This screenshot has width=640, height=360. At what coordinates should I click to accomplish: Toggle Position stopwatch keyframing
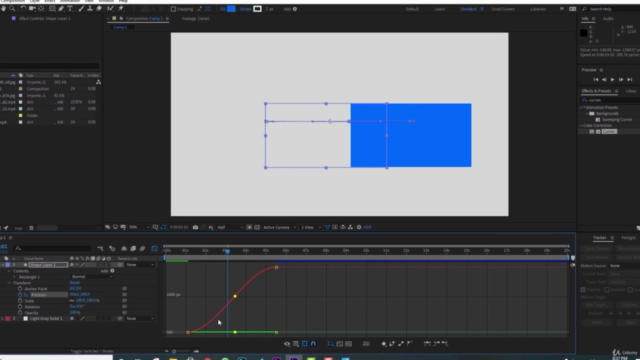pos(20,295)
